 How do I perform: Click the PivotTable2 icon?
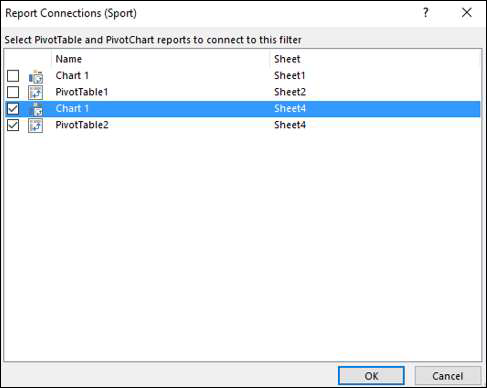click(x=36, y=125)
